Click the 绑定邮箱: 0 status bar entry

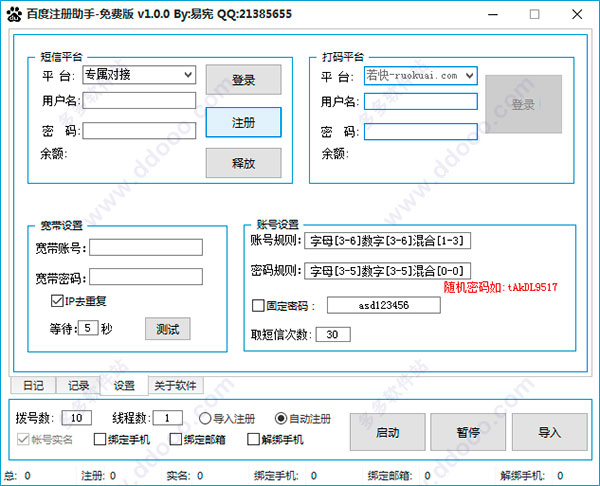399,476
